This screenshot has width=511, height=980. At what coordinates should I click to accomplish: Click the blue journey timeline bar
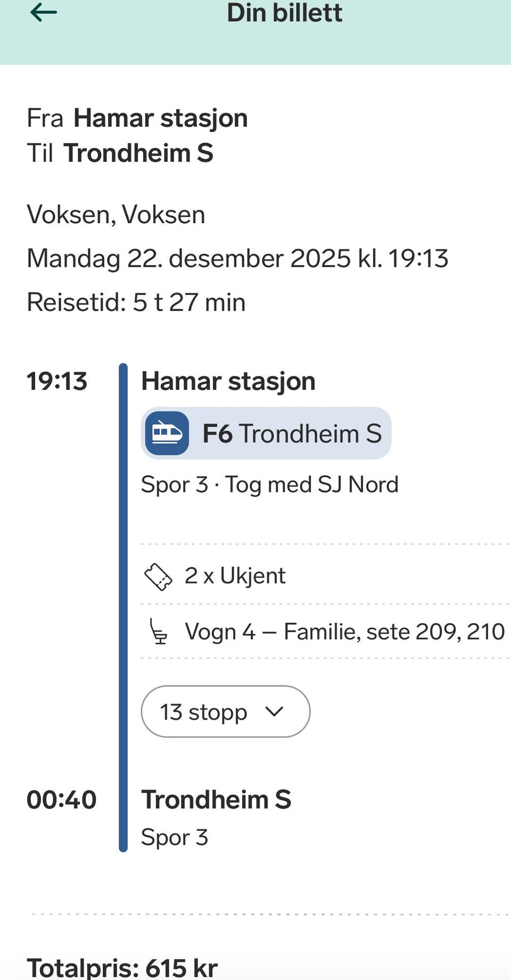tap(123, 607)
